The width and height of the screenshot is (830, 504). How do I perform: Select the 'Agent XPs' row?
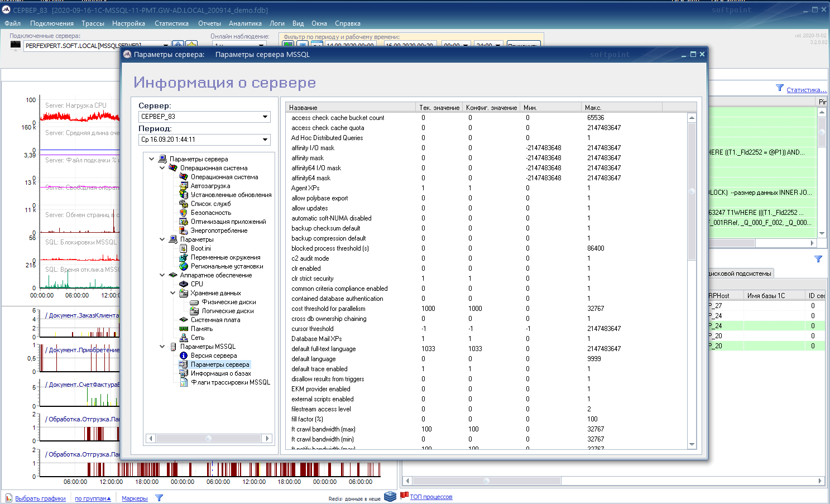[x=487, y=188]
